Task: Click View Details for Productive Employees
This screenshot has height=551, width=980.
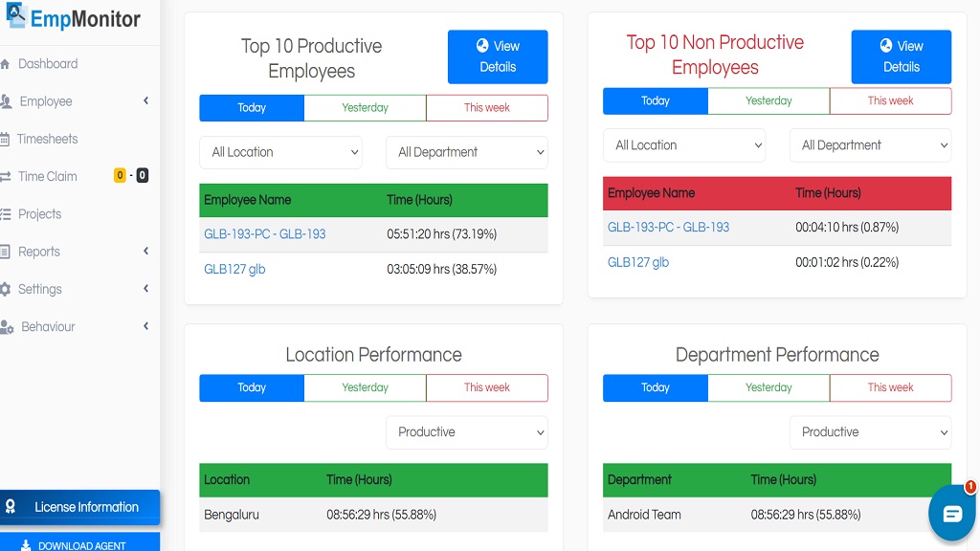Action: pyautogui.click(x=498, y=56)
